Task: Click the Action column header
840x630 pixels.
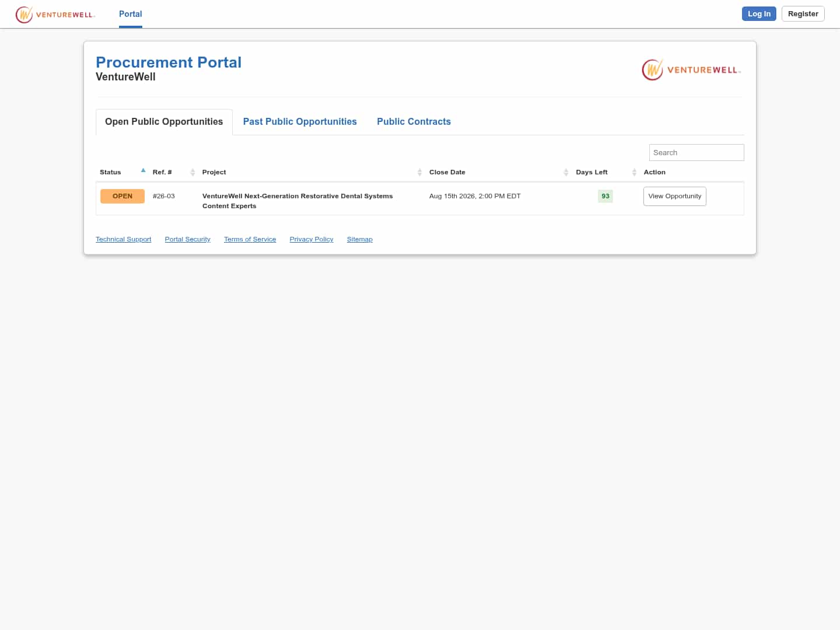Action: point(654,172)
